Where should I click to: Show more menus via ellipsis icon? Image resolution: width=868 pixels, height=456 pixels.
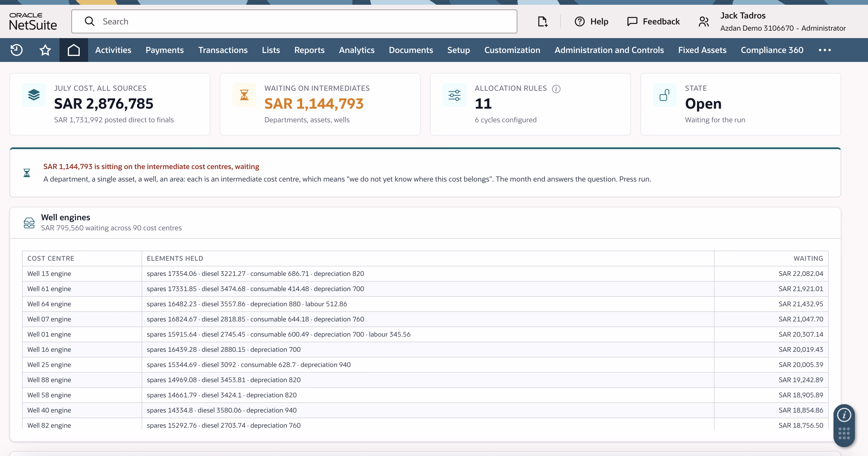[x=825, y=50]
